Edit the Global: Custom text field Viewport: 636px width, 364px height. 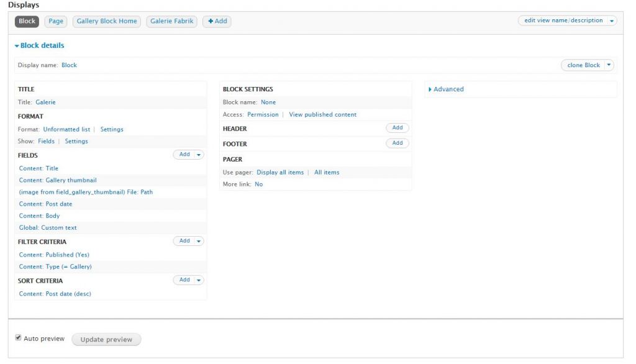point(48,228)
